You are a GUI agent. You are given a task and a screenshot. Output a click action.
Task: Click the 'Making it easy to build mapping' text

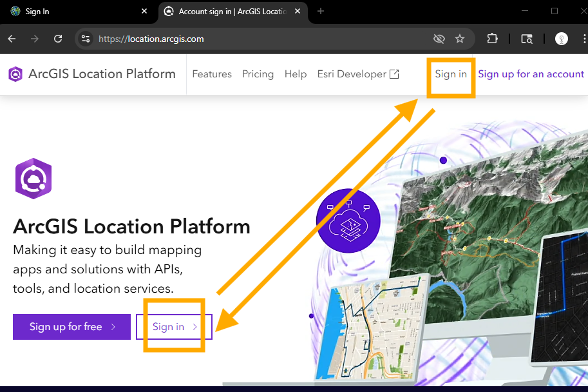[108, 250]
